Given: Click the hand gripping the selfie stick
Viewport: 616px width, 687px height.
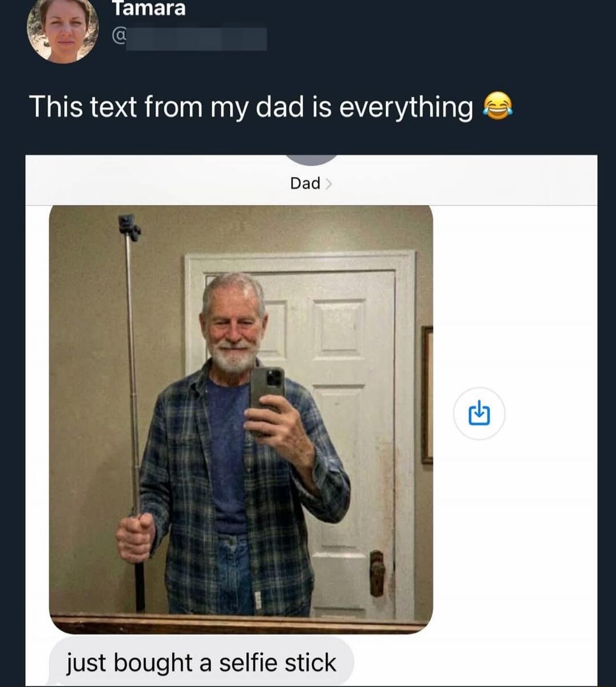Looking at the screenshot, I should (x=136, y=536).
